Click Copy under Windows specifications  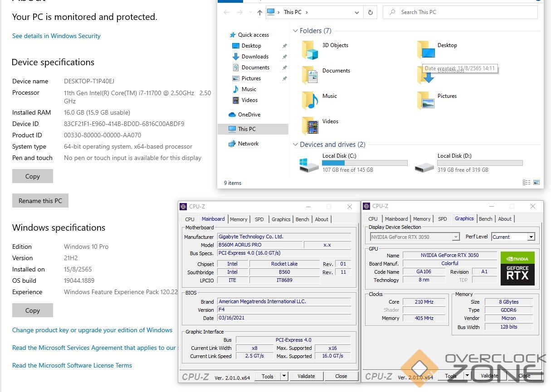point(33,310)
